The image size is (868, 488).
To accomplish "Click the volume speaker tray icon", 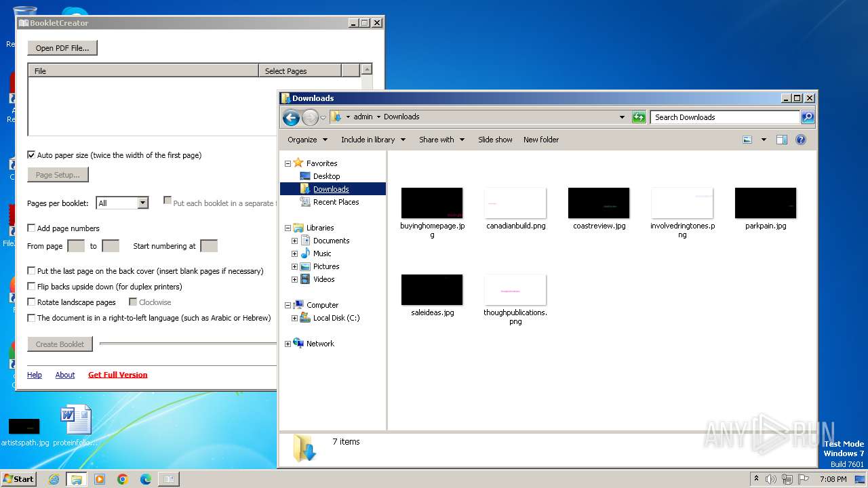I will 771,479.
